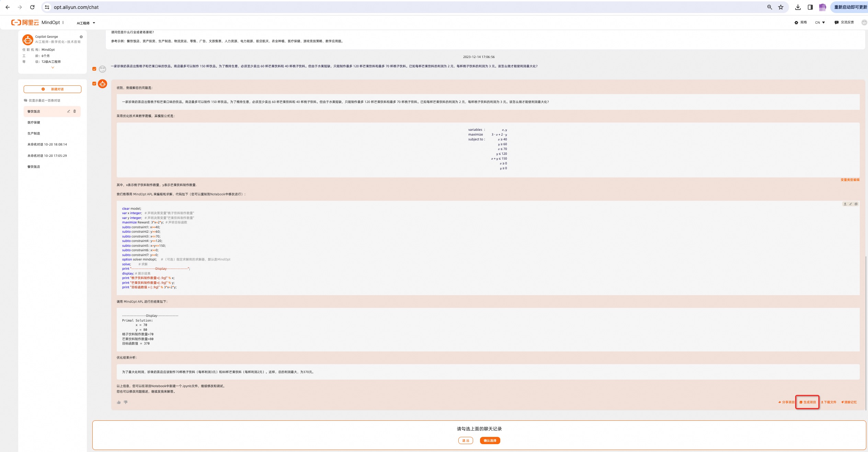Open 交流反馈 feedback link
868x452 pixels.
pyautogui.click(x=844, y=22)
